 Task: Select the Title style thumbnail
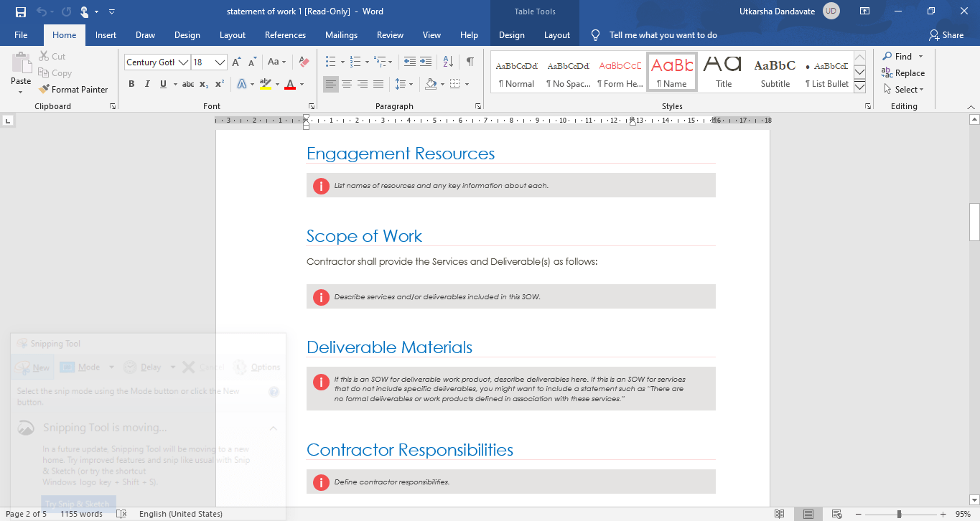723,72
